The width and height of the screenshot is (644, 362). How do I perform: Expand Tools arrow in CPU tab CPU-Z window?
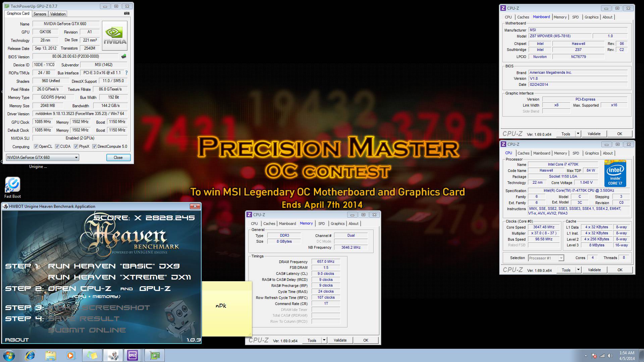578,270
